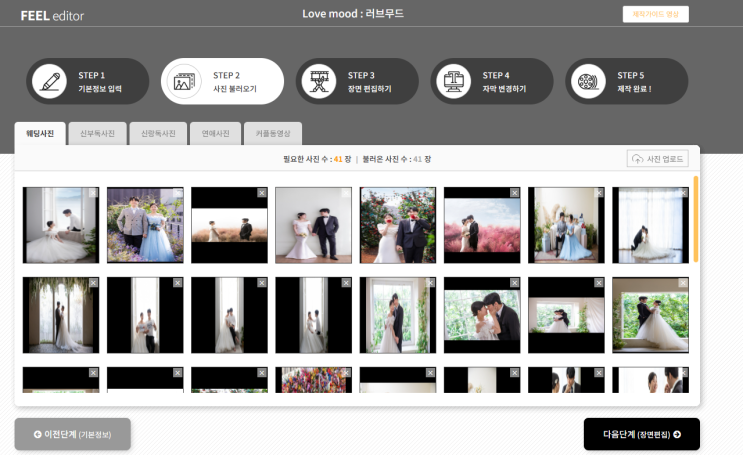Switch to the 연애사진 tab

[x=216, y=134]
